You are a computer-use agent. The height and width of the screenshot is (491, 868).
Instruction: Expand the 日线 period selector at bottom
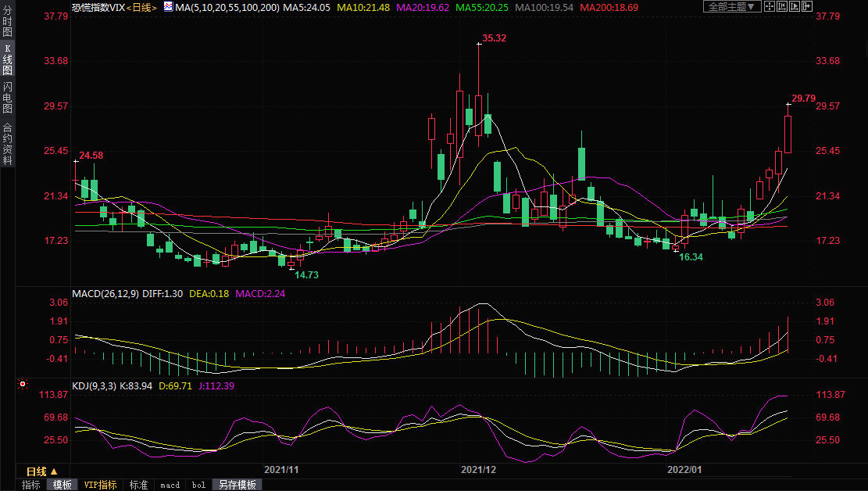click(x=42, y=471)
